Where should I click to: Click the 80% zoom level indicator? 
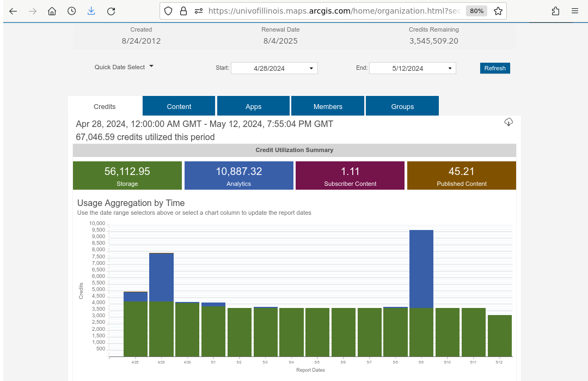[476, 11]
